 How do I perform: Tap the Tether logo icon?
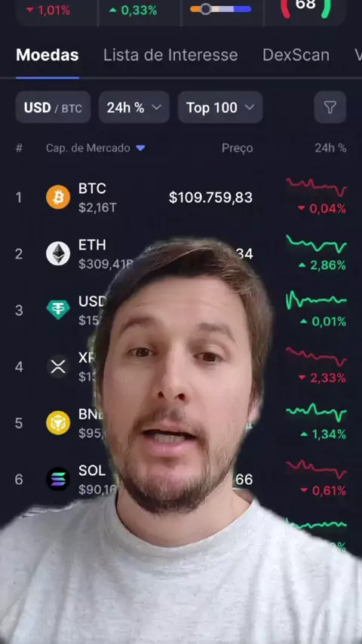[x=58, y=310]
